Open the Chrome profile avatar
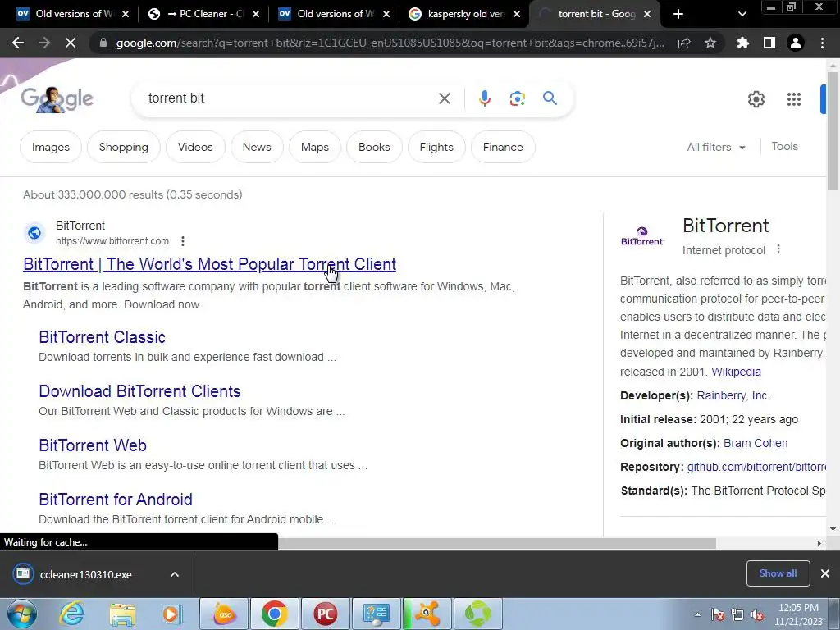Viewport: 840px width, 630px height. click(796, 43)
